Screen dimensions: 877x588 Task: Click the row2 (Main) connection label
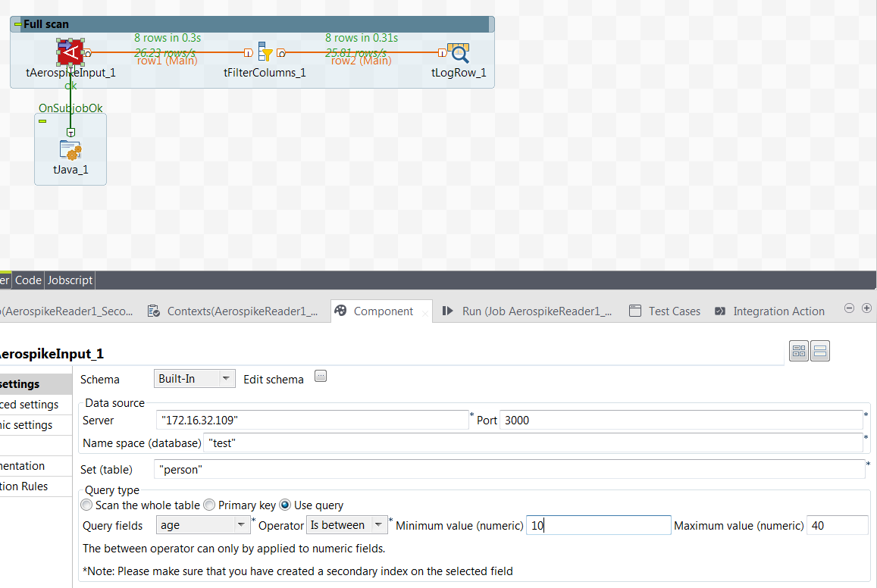(362, 61)
